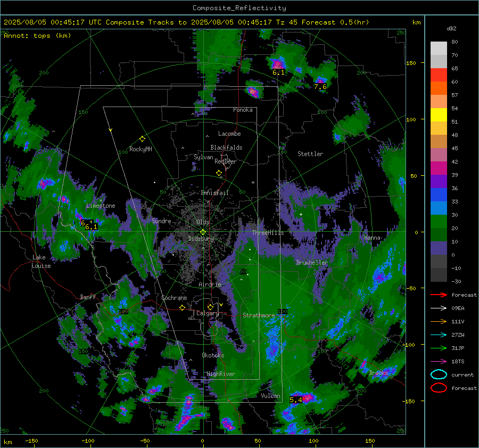Select the bright green 30 dBZ swatch
The height and width of the screenshot is (448, 479).
(439, 222)
